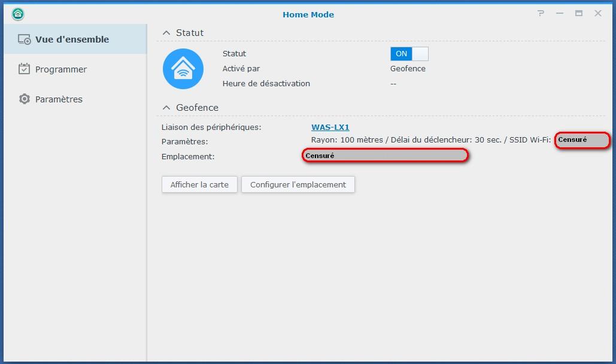The width and height of the screenshot is (616, 364).
Task: Click the Geofence section heading
Action: tap(197, 107)
